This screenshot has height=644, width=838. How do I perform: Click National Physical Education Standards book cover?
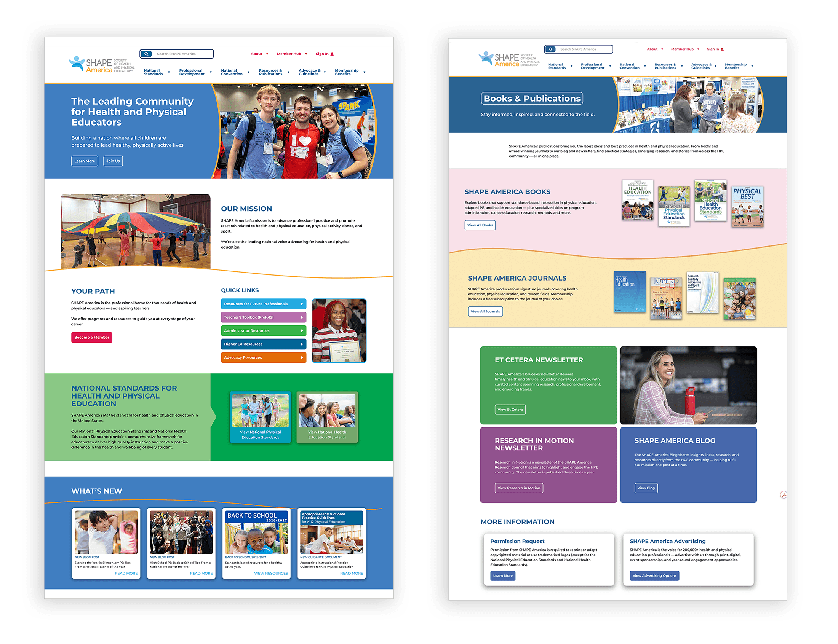click(673, 206)
